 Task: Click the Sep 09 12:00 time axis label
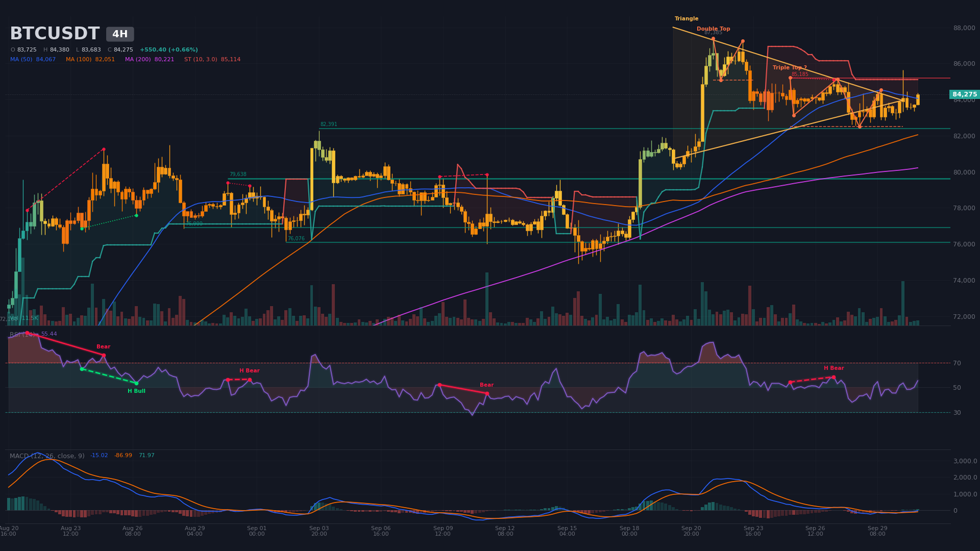coord(443,531)
